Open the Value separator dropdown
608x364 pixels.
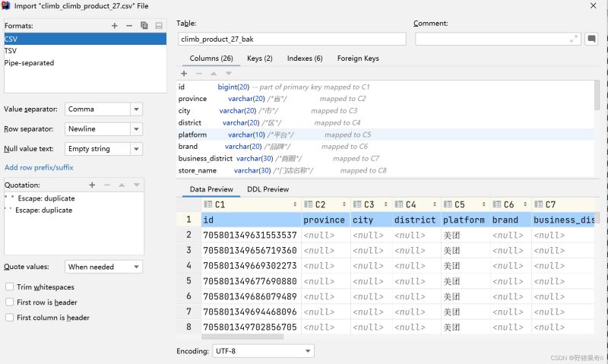click(x=103, y=109)
